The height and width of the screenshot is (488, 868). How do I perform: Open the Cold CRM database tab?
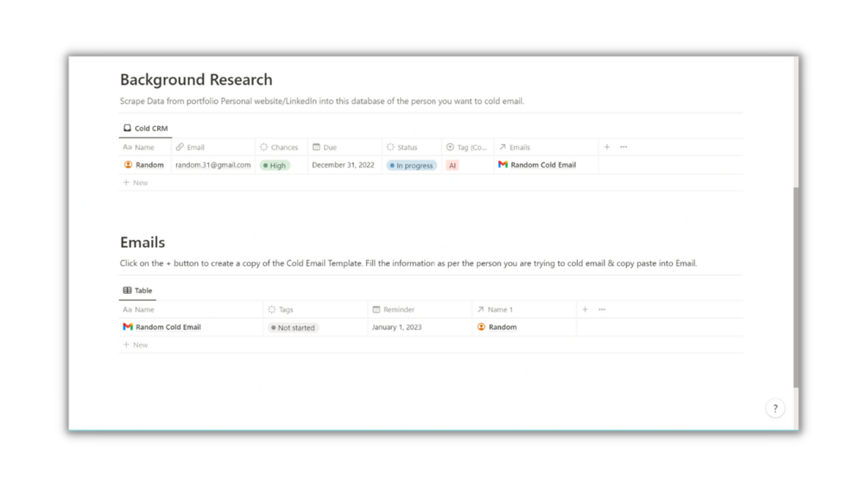pyautogui.click(x=146, y=129)
